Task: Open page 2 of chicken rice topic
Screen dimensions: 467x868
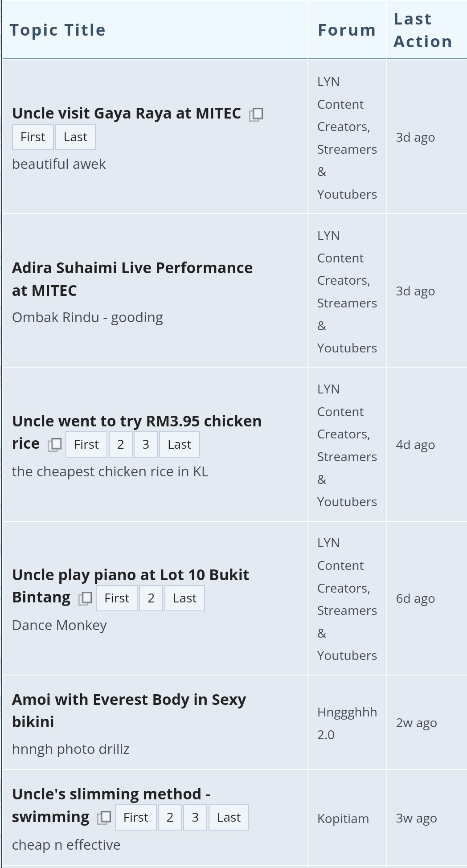Action: point(120,444)
